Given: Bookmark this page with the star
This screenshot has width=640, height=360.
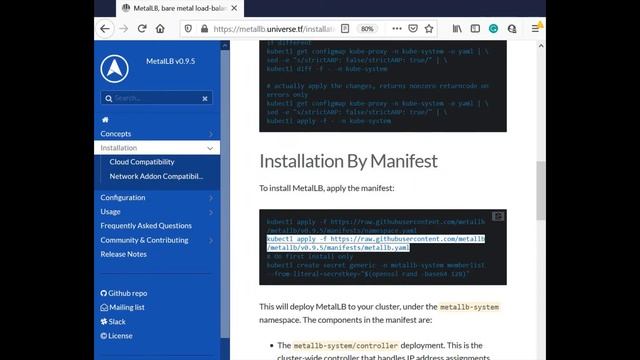Looking at the screenshot, I should 429,29.
